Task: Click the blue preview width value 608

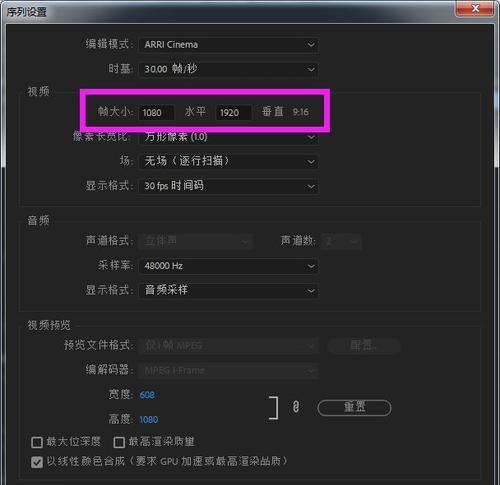Action: click(147, 395)
